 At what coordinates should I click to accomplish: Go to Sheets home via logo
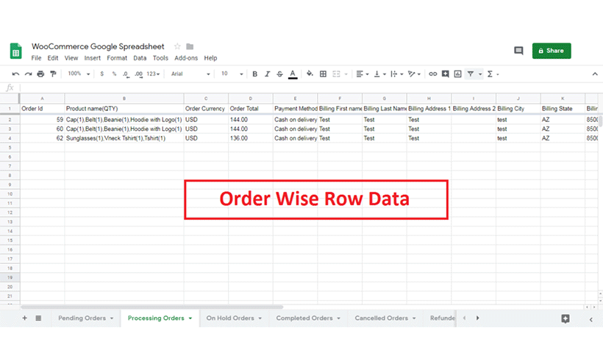tap(15, 51)
